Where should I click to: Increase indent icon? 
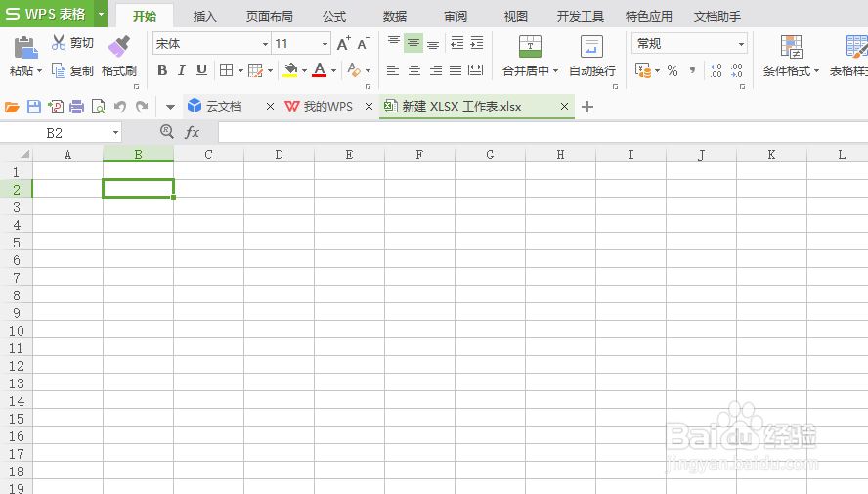[x=477, y=43]
